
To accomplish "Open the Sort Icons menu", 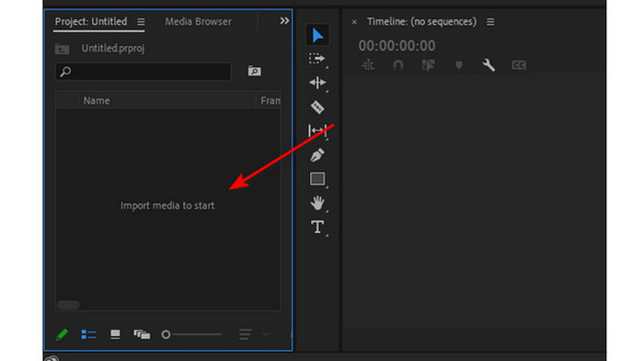I will tap(246, 334).
